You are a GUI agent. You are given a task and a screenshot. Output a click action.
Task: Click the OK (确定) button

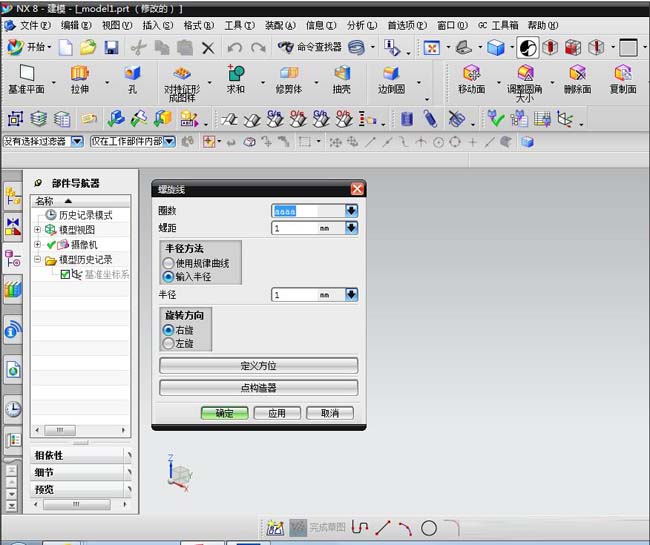[225, 413]
